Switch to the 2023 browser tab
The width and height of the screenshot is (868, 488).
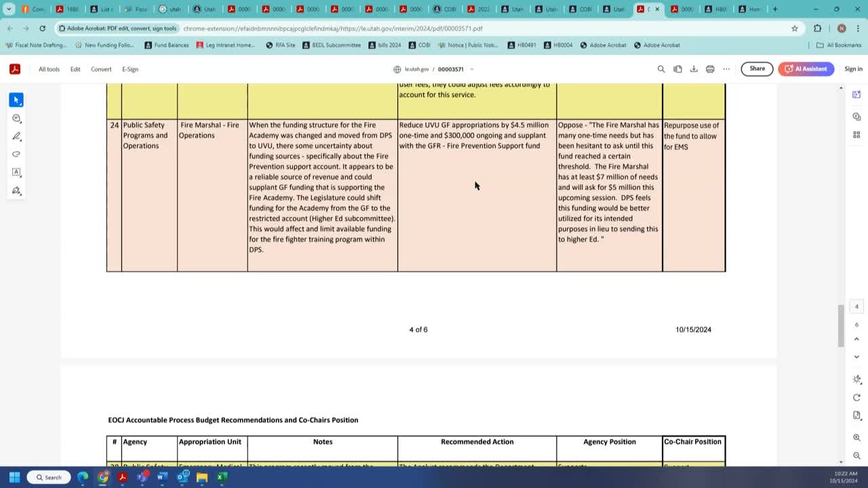479,9
